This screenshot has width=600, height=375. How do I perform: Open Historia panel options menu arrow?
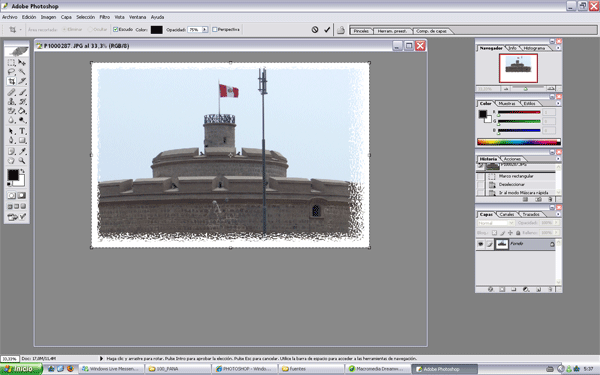558,159
